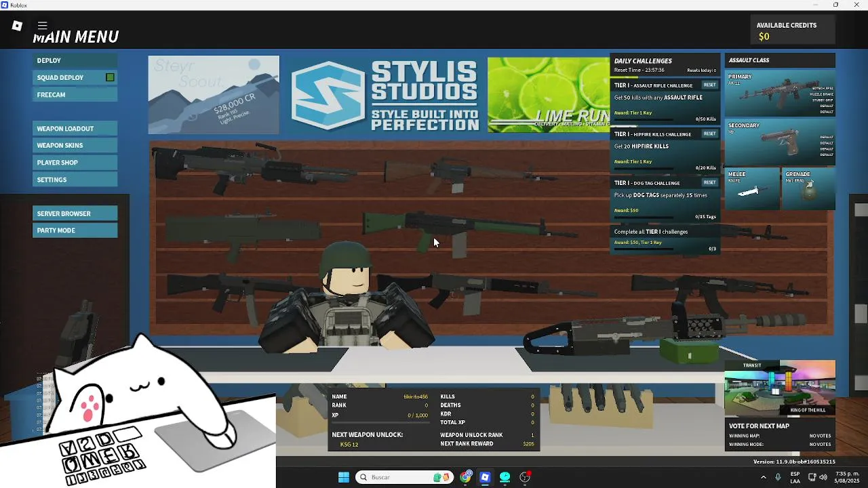Click the Roblox logo icon
Screen dimensions: 868x488
[17, 26]
